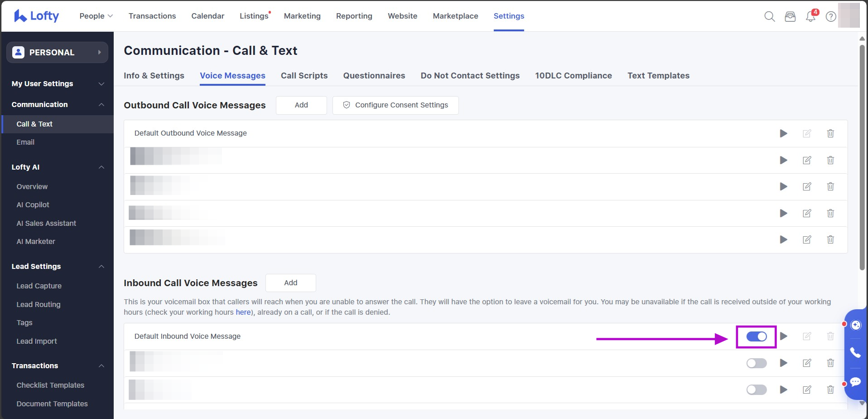Open the People dropdown menu
Viewport: 868px width, 419px height.
[96, 16]
